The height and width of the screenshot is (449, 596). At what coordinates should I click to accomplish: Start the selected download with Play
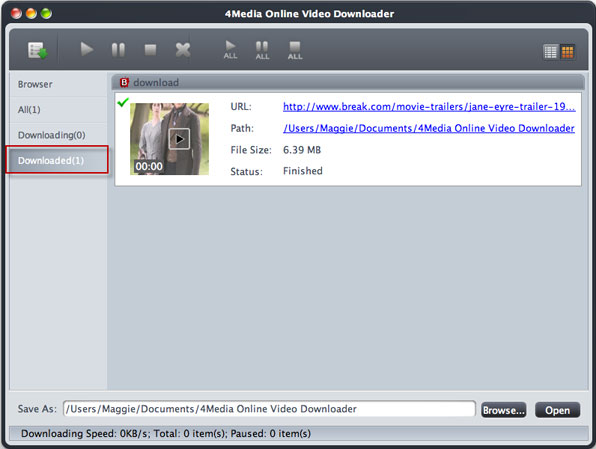(x=87, y=49)
